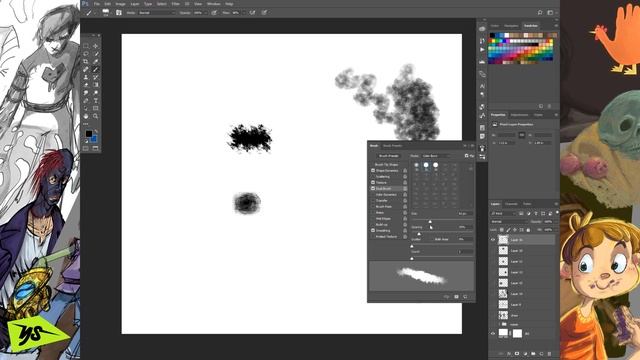
Task: Select the Rectangular Marquee tool
Action: click(86, 46)
